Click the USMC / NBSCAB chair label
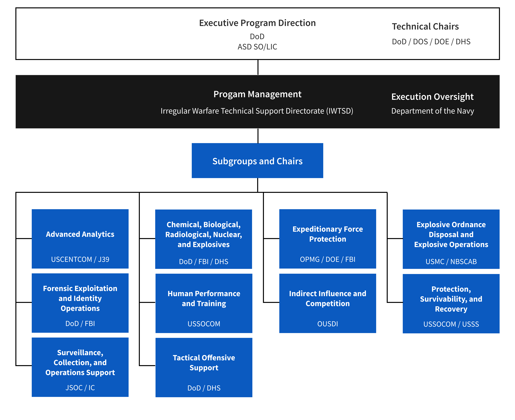 (451, 261)
